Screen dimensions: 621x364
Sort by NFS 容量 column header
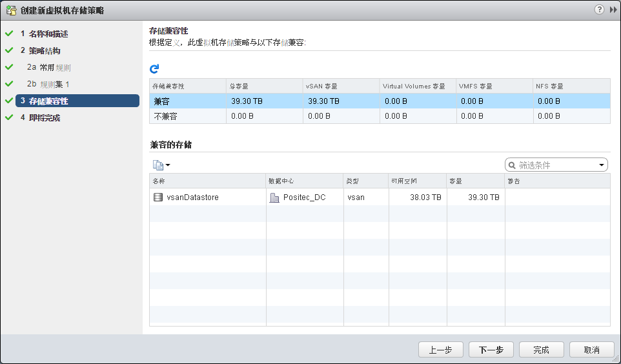572,86
